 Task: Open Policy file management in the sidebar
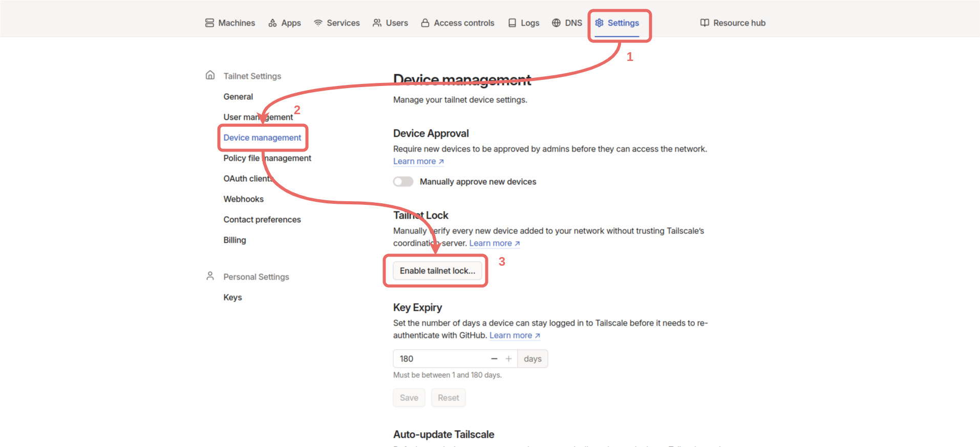(267, 158)
